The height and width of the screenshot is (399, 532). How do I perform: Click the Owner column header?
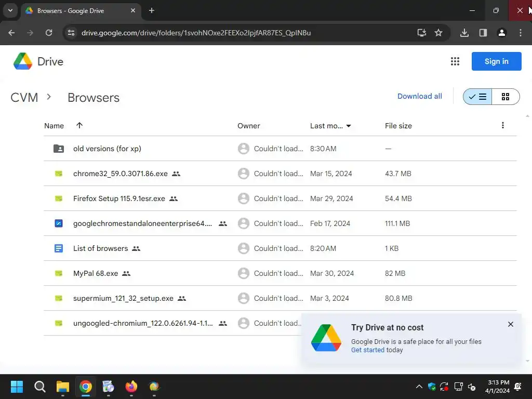point(249,126)
